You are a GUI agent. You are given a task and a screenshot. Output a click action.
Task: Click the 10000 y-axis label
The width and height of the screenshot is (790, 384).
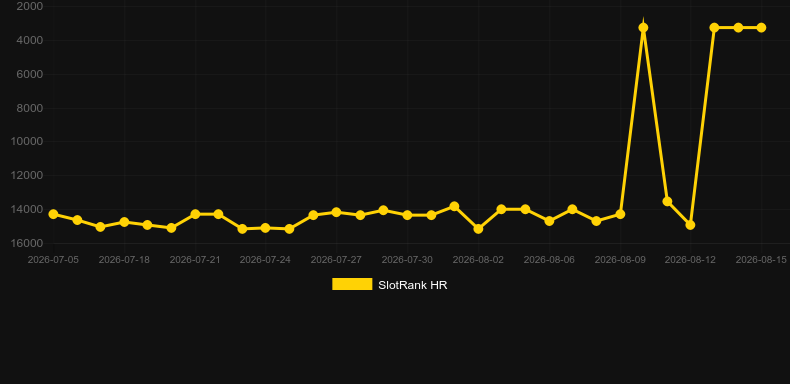tap(27, 142)
